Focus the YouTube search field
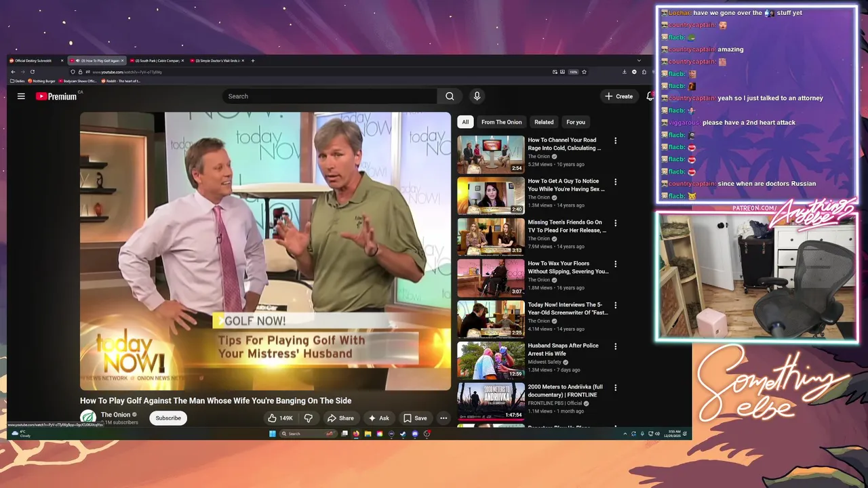 tap(330, 96)
